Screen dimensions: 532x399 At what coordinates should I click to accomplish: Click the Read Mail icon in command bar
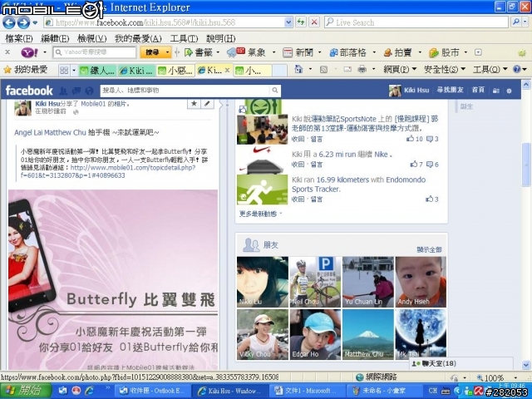click(347, 70)
